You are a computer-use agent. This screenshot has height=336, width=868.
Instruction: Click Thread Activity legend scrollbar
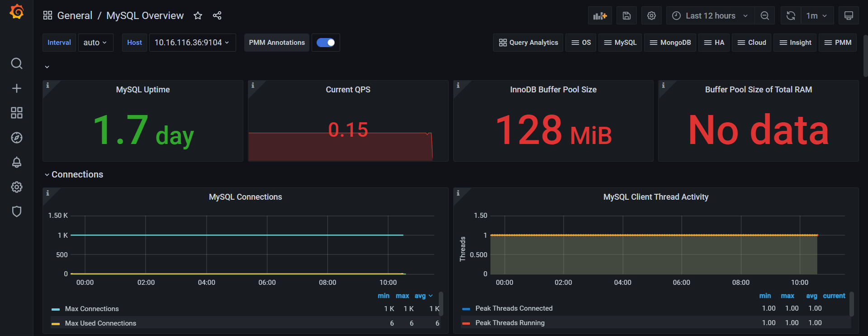click(x=851, y=303)
